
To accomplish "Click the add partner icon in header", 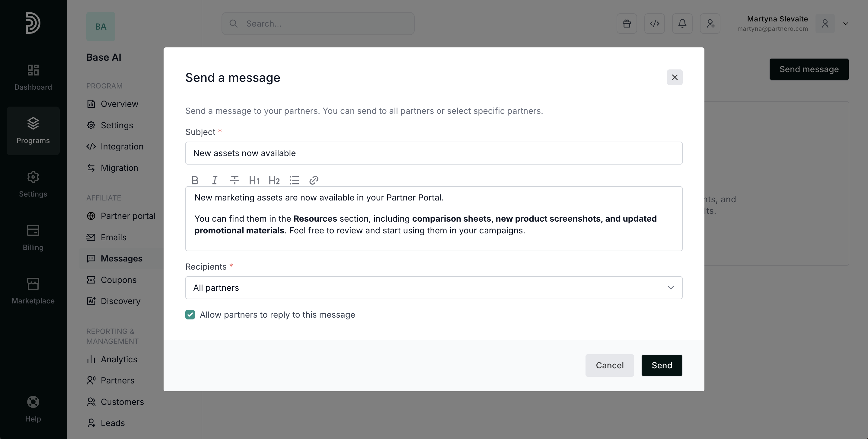I will 710,24.
